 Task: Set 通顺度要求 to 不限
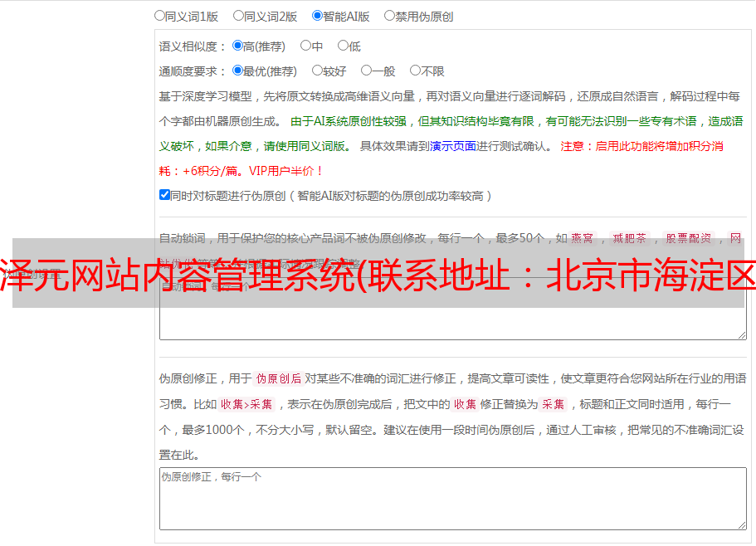pos(415,71)
